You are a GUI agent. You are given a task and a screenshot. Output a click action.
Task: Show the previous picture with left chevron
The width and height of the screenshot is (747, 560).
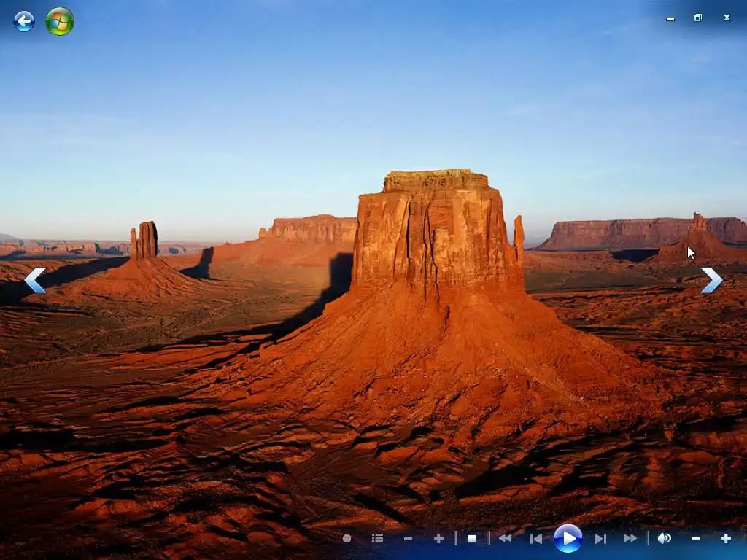[x=35, y=280]
